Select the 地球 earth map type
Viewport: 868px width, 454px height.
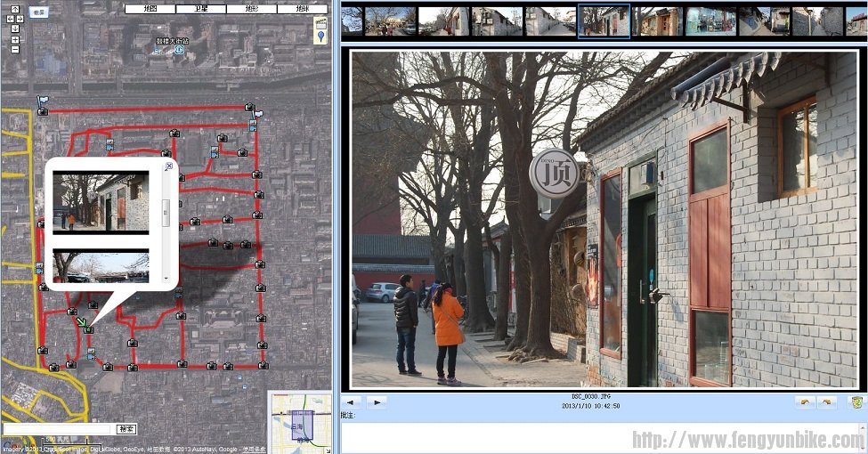pos(302,9)
